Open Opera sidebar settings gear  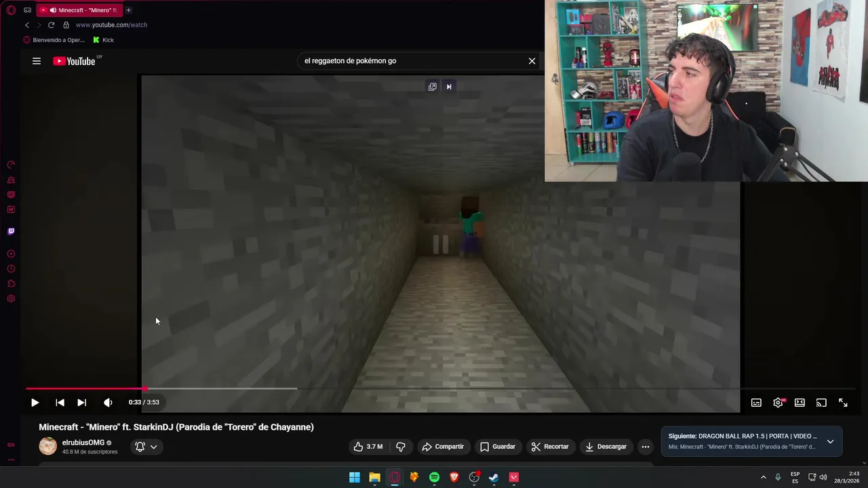(x=11, y=298)
